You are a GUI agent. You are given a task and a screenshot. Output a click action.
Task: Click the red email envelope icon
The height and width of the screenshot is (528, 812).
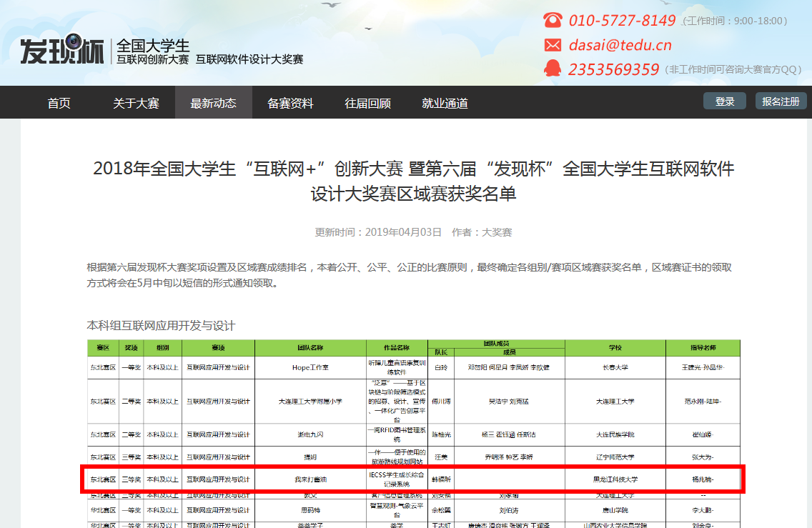pyautogui.click(x=553, y=45)
